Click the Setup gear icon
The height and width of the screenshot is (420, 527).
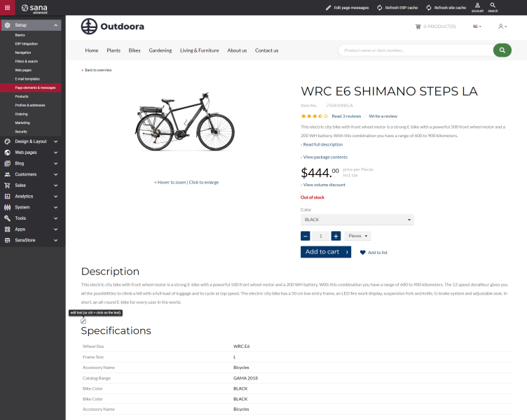point(8,25)
